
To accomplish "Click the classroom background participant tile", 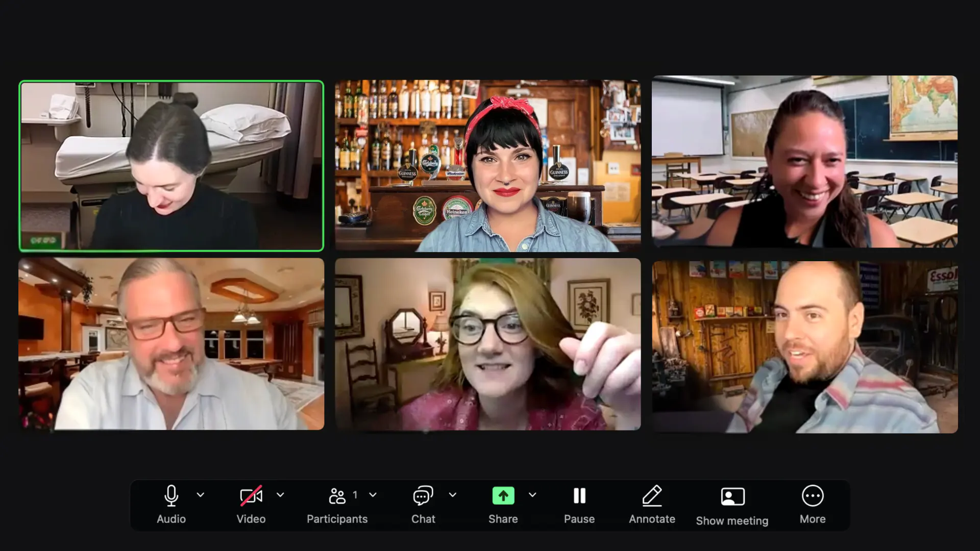I will (804, 162).
